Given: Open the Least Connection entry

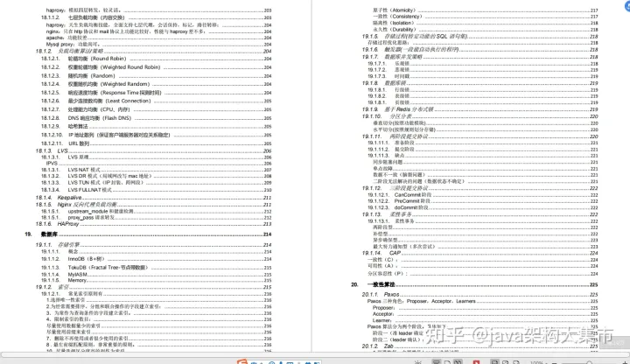Looking at the screenshot, I should tap(157, 101).
